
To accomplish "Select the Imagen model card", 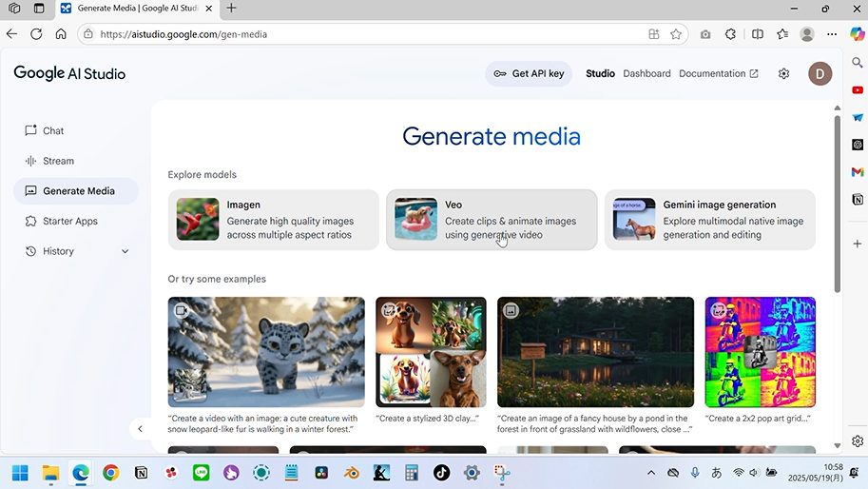I will (273, 220).
